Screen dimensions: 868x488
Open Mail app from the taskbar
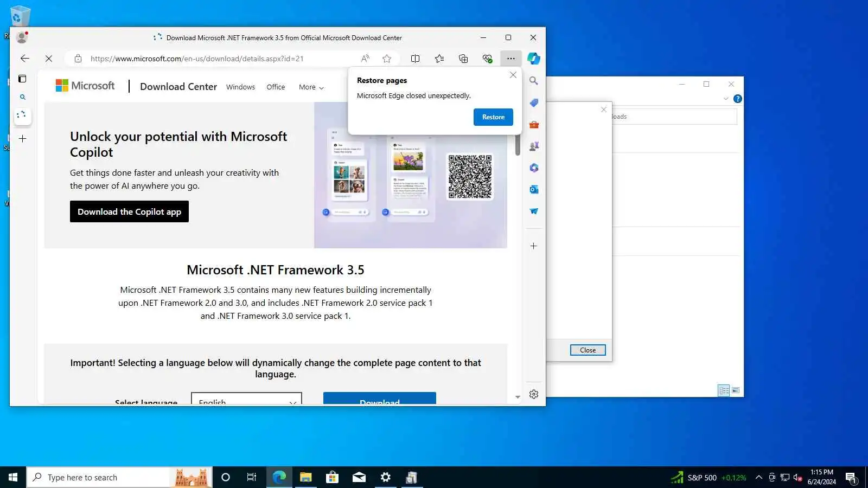pyautogui.click(x=359, y=477)
